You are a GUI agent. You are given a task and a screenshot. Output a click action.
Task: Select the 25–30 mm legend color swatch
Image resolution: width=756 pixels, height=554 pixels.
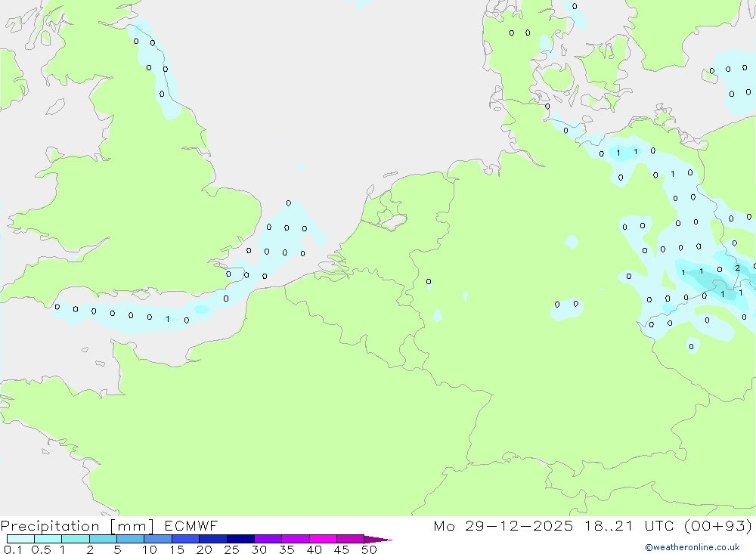point(240,539)
